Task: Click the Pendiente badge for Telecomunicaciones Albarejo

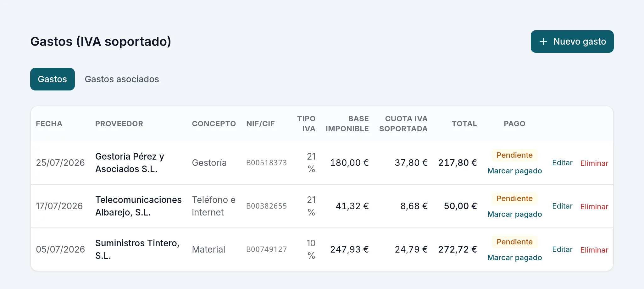Action: pos(514,199)
